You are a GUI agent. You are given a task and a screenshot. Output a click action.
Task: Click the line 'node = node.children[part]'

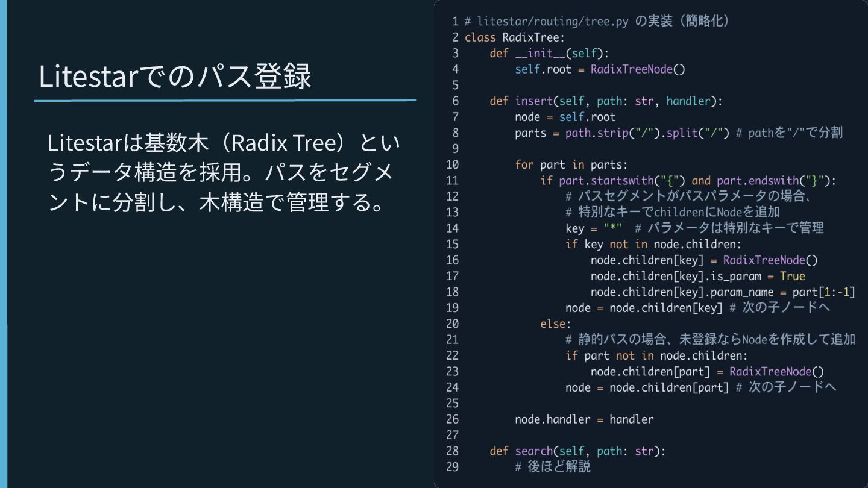(647, 387)
